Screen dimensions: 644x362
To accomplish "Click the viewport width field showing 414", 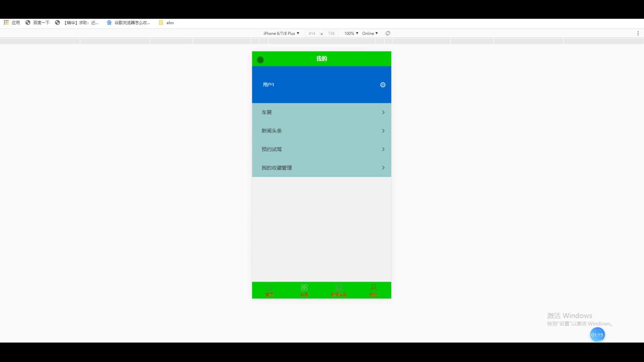I will (x=312, y=33).
